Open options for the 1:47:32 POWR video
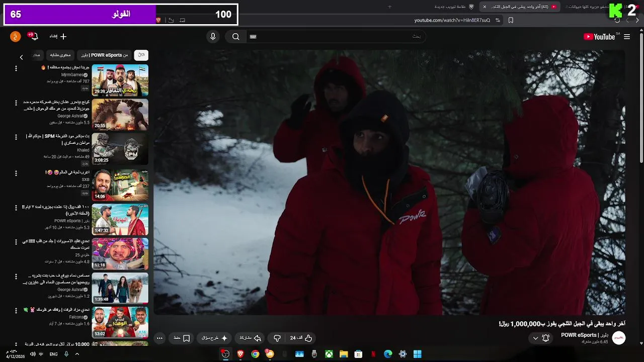The width and height of the screenshot is (644, 362). 16,207
